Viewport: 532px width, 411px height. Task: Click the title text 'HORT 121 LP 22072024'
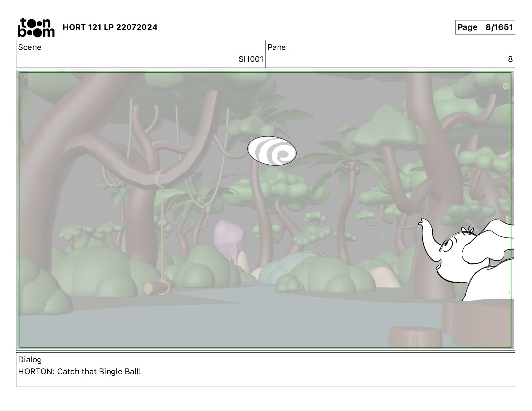point(110,27)
